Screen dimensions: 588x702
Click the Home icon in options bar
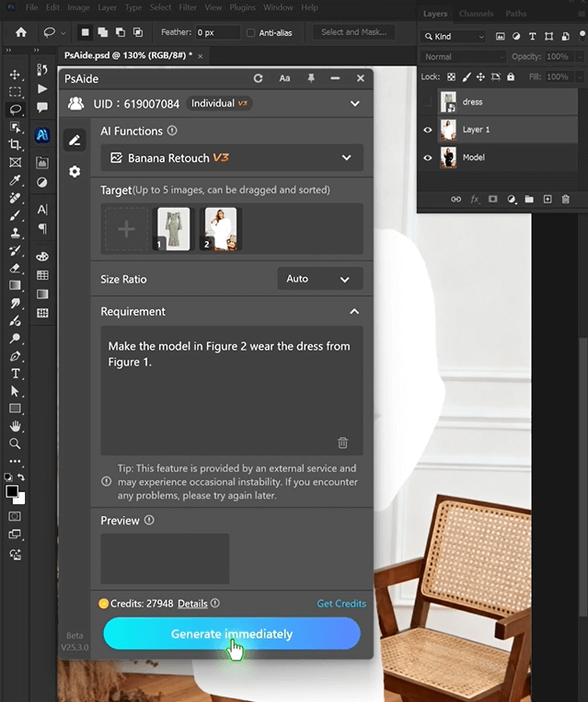[20, 32]
